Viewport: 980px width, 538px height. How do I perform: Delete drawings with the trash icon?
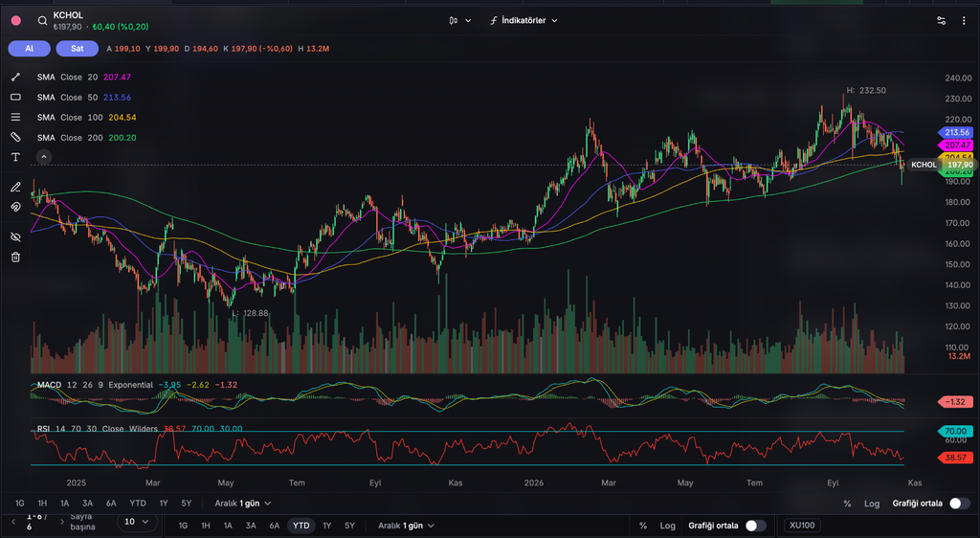click(x=15, y=257)
